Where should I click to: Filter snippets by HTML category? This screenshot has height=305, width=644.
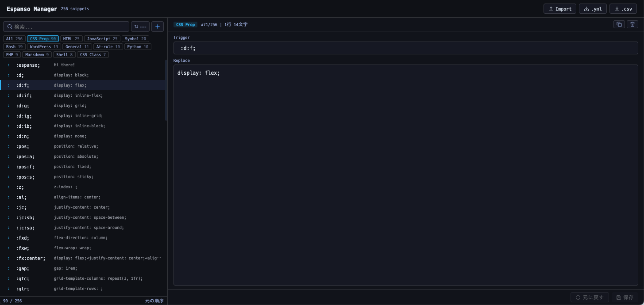point(71,39)
